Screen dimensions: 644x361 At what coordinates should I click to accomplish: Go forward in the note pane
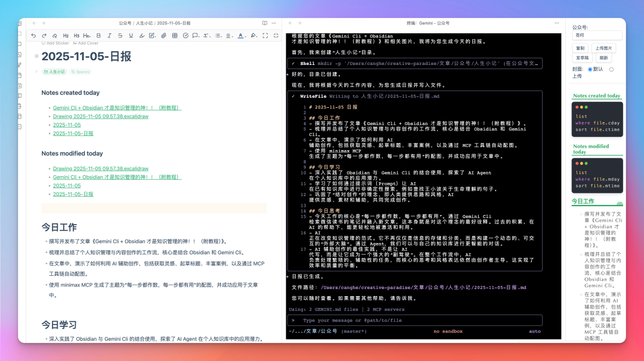44,23
